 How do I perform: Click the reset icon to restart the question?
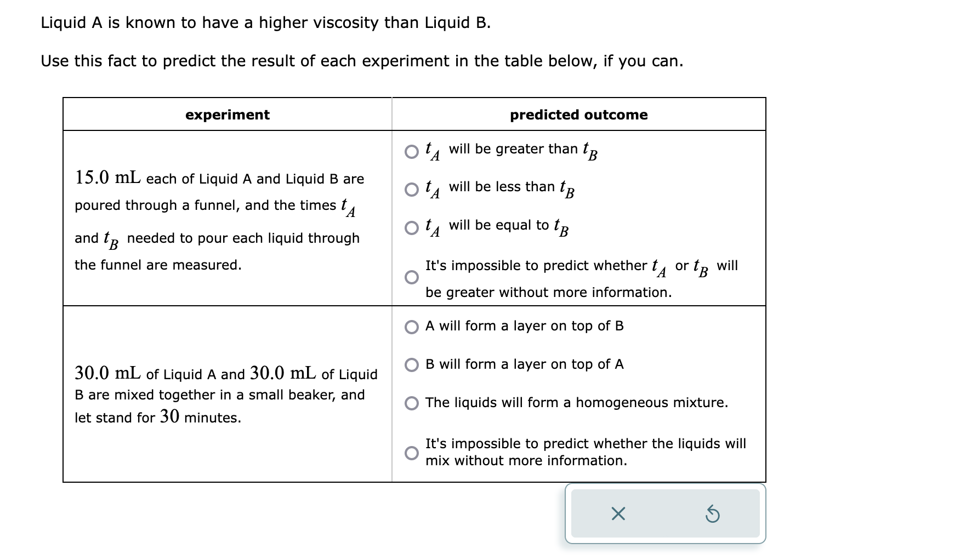point(713,514)
